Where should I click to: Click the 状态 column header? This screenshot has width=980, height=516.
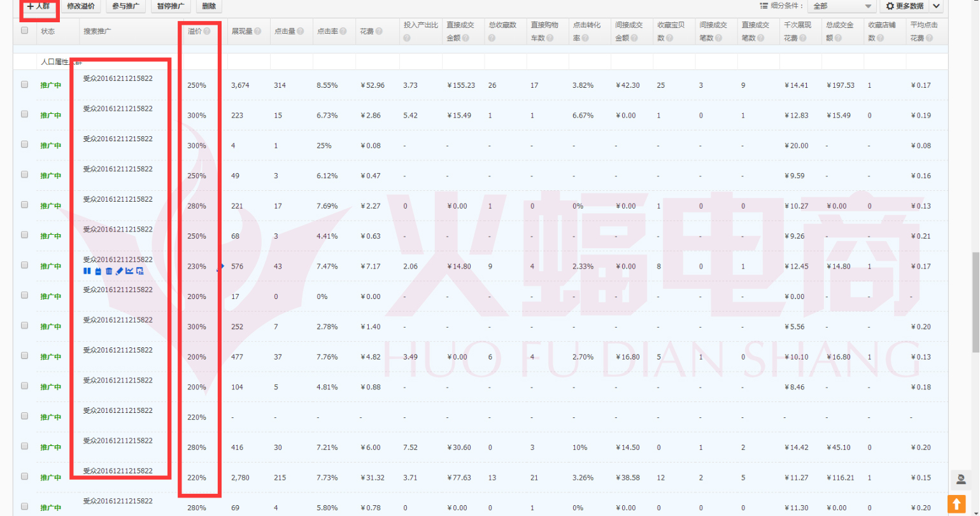click(x=48, y=31)
